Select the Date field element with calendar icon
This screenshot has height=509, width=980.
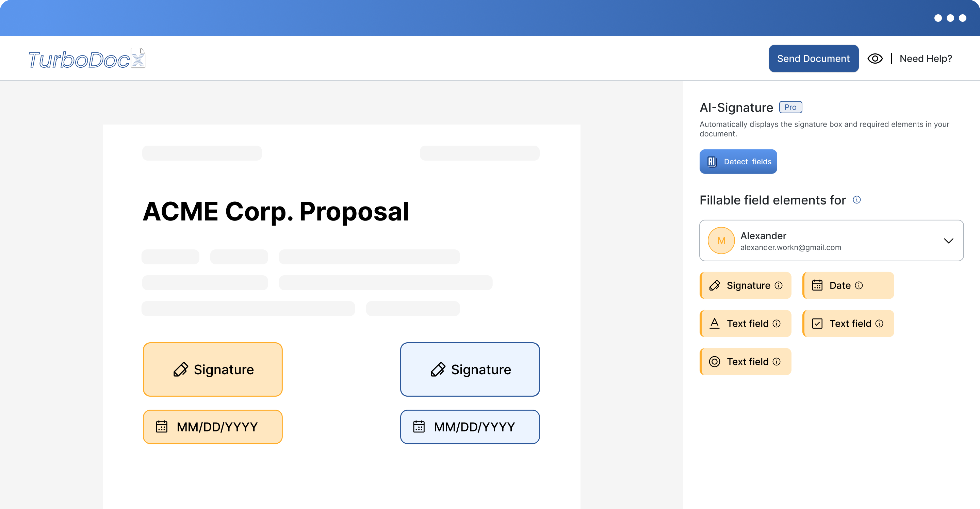[x=848, y=285]
